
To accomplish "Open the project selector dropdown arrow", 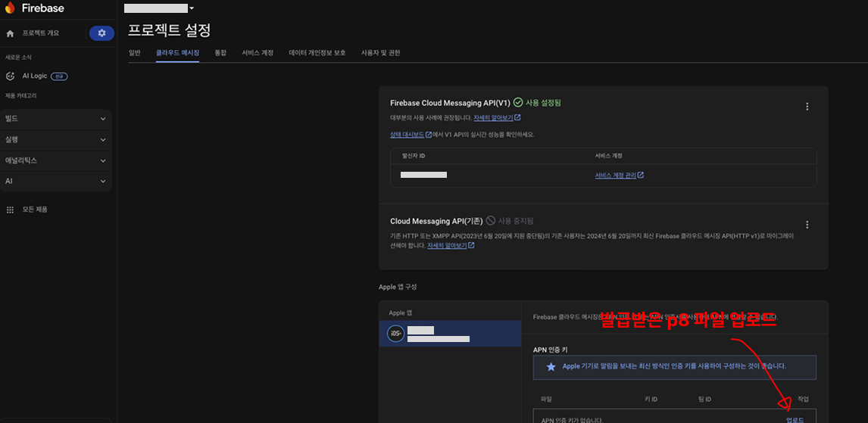I will (x=192, y=8).
